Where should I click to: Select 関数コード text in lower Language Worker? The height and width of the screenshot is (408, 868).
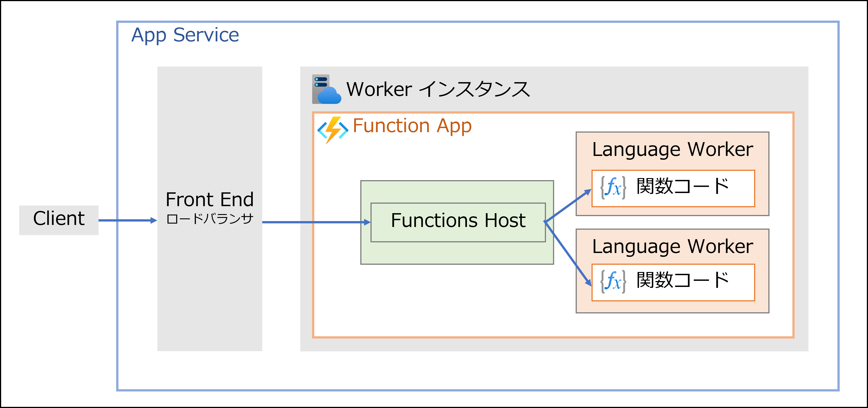(683, 280)
